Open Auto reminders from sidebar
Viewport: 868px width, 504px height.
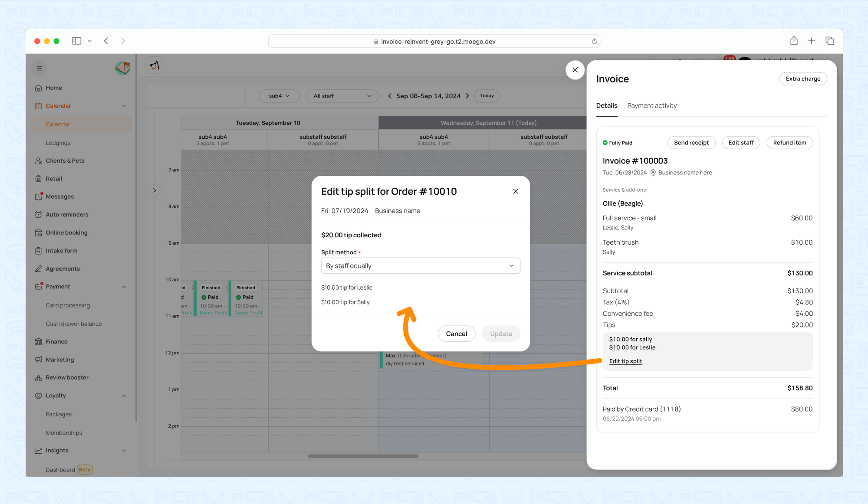pos(67,215)
